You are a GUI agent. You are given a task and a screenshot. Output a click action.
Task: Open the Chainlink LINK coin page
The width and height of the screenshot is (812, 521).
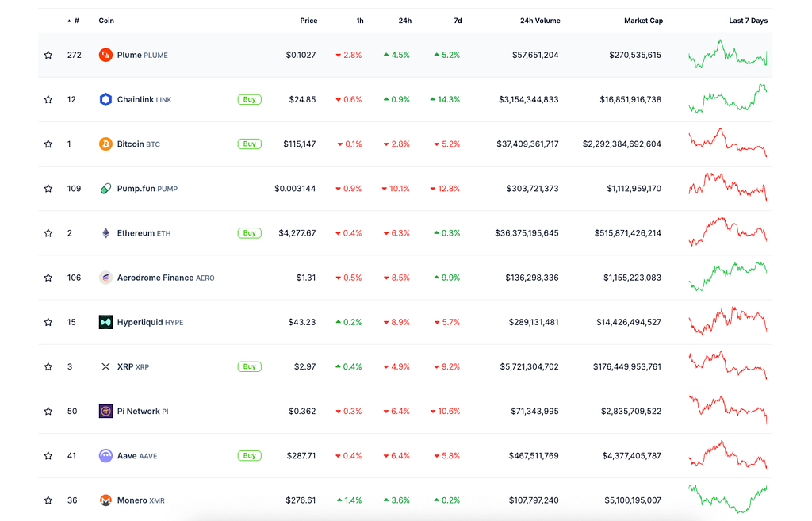(x=144, y=99)
